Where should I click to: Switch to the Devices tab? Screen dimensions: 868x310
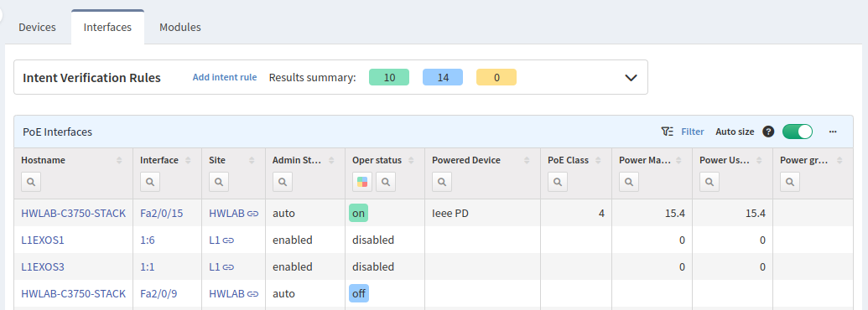tap(37, 27)
